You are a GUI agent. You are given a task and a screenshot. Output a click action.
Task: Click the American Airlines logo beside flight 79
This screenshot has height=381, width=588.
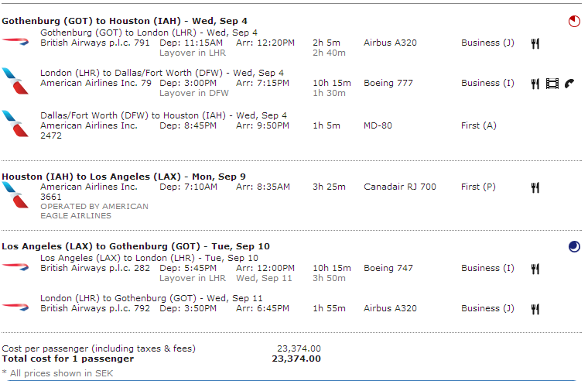click(x=14, y=81)
